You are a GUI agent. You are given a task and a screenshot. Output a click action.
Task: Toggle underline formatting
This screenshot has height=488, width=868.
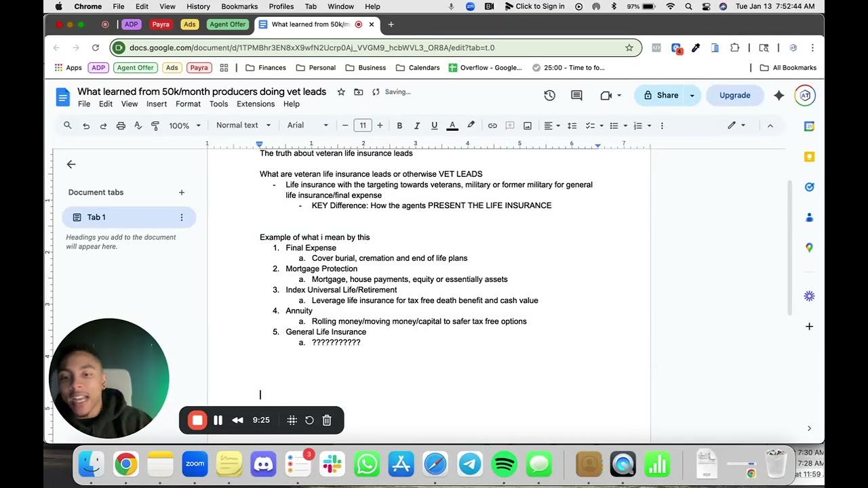click(434, 125)
